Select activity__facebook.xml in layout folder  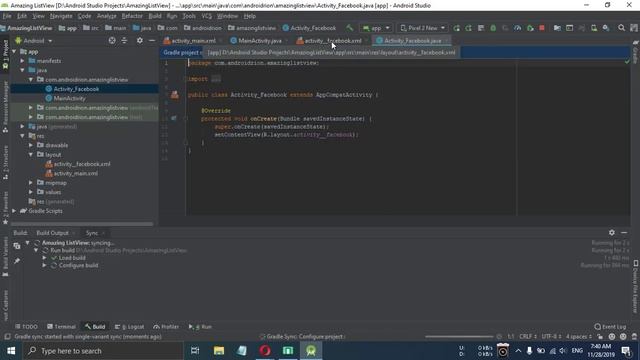tap(82, 164)
